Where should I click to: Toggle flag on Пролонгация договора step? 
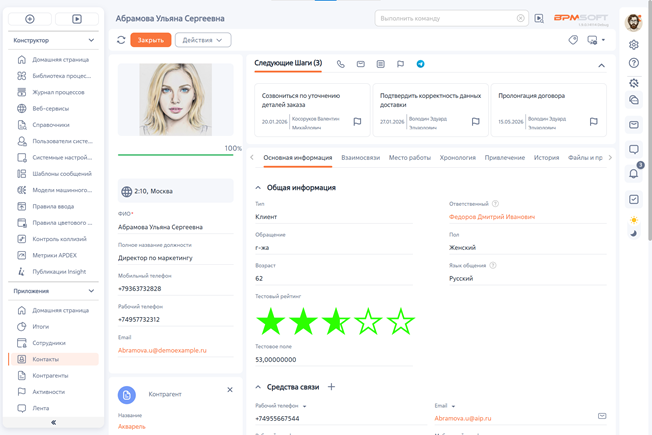594,121
